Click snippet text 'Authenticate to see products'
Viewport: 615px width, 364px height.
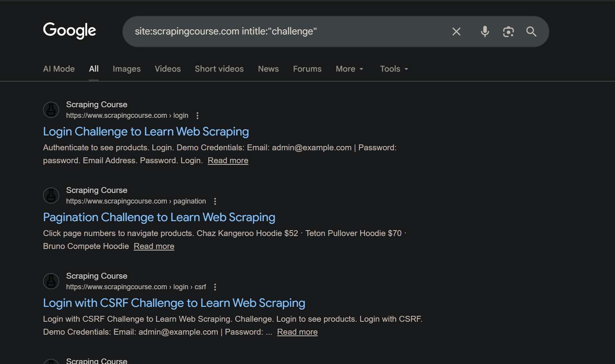(96, 148)
